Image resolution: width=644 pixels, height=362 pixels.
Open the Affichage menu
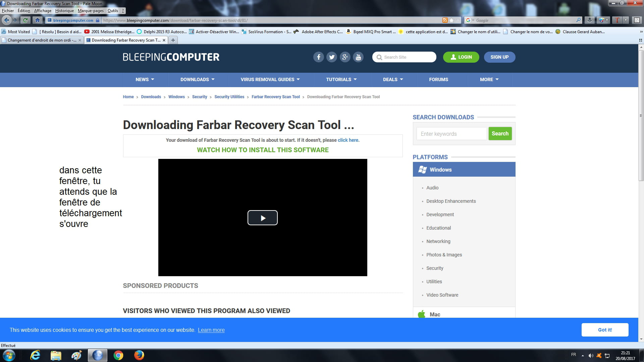(x=43, y=11)
